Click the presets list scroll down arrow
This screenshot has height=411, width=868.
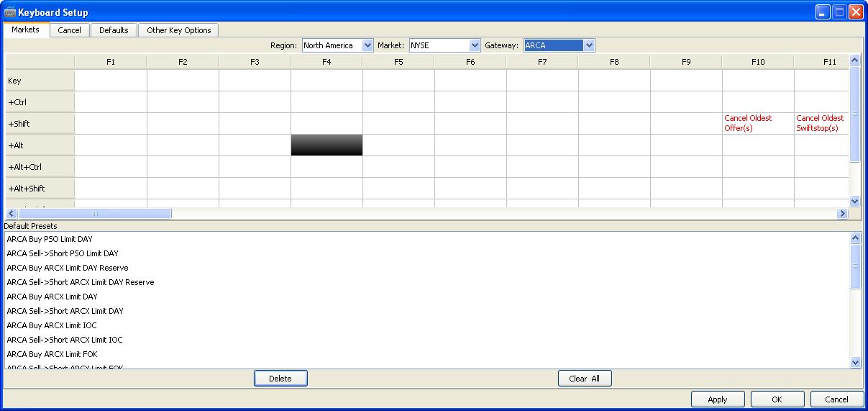(x=855, y=363)
